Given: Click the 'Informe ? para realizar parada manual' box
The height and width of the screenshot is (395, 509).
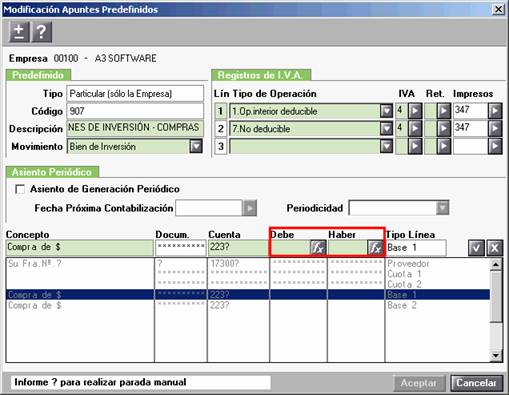Looking at the screenshot, I should pyautogui.click(x=141, y=382).
